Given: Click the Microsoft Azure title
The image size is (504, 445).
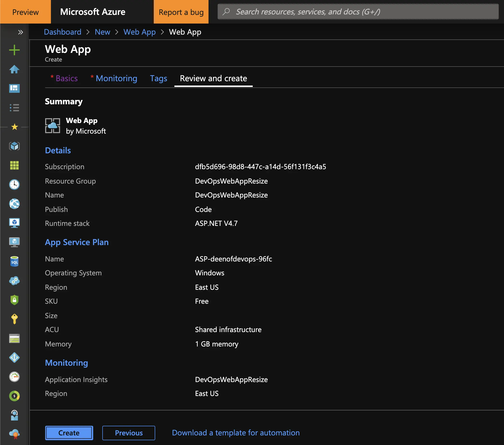Looking at the screenshot, I should tap(93, 12).
